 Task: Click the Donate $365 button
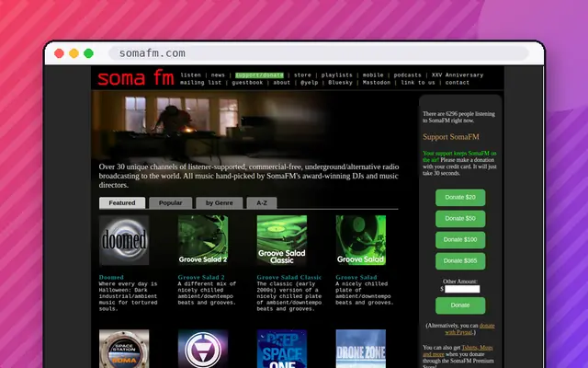[460, 261]
